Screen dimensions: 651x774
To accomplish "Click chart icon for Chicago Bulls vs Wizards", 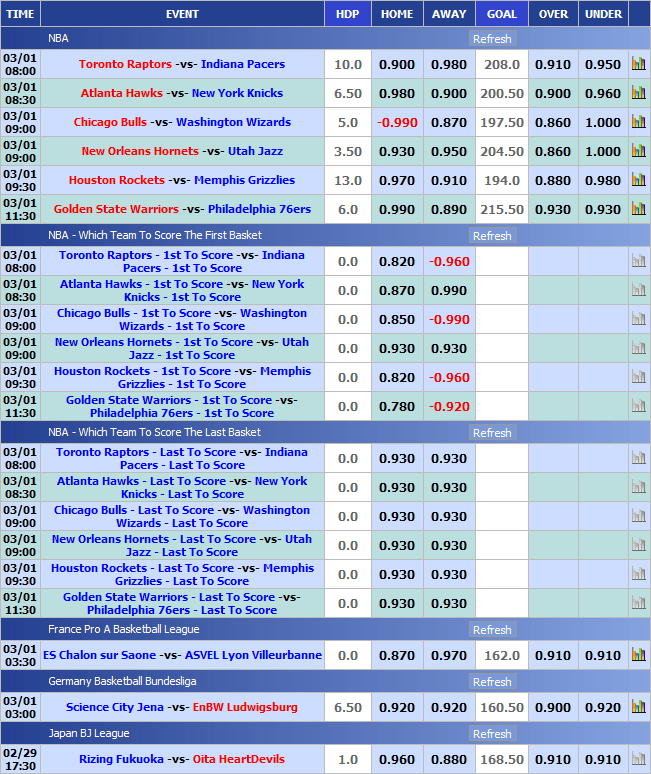I will click(638, 122).
